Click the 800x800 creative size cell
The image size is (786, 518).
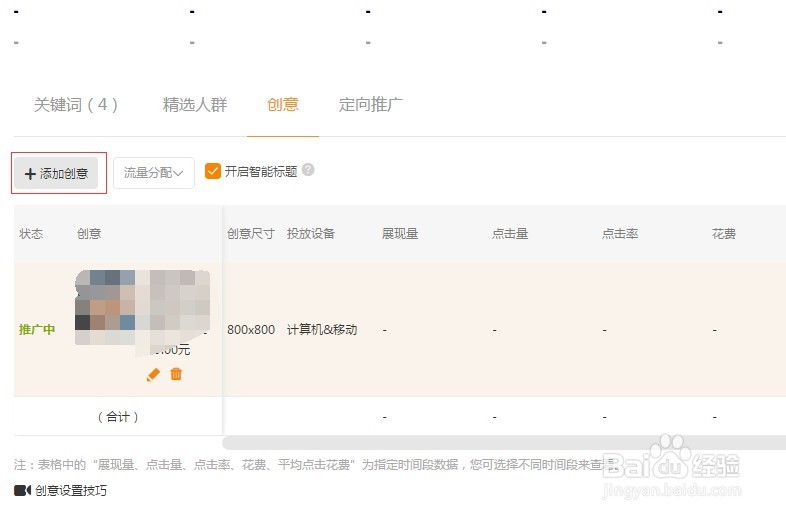click(x=251, y=329)
